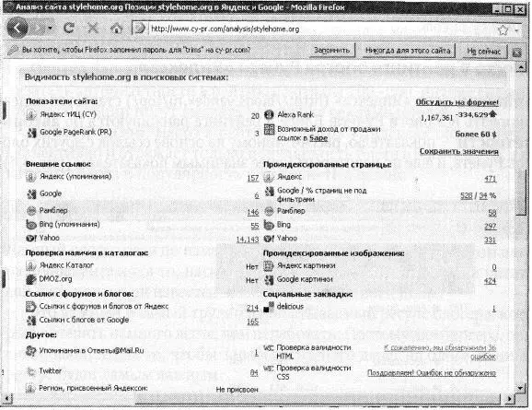Screen dimensions: 532x410
Task: Click the browser Back arrow button
Action: pos(17,29)
